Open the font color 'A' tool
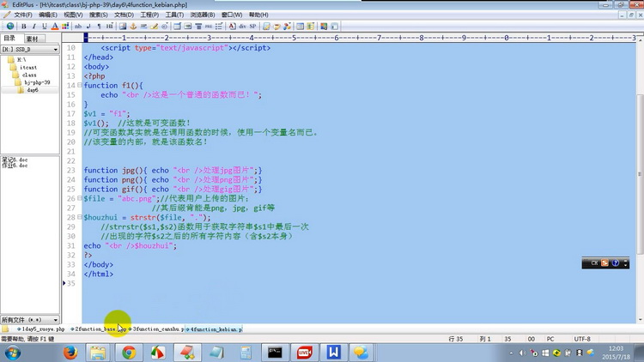 55,27
